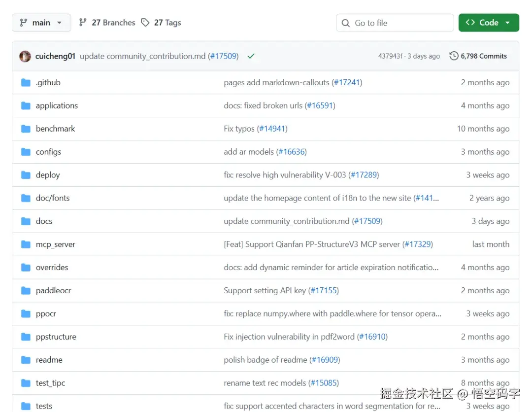Open the paddleocr directory
The image size is (532, 412).
coord(53,290)
